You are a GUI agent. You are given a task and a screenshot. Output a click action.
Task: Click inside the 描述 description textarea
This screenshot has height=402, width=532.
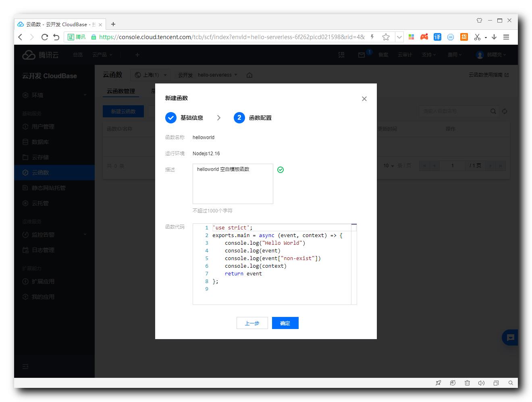[233, 184]
